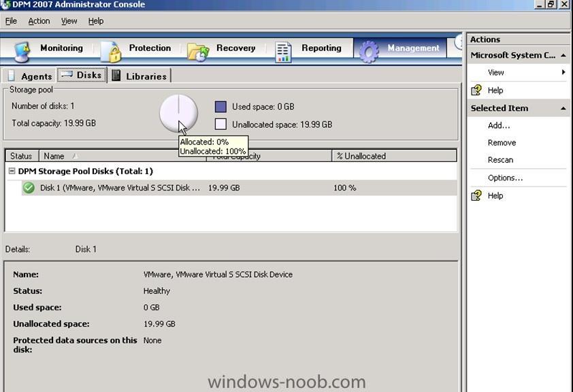Sort by the % Unallocated column header

coord(394,156)
